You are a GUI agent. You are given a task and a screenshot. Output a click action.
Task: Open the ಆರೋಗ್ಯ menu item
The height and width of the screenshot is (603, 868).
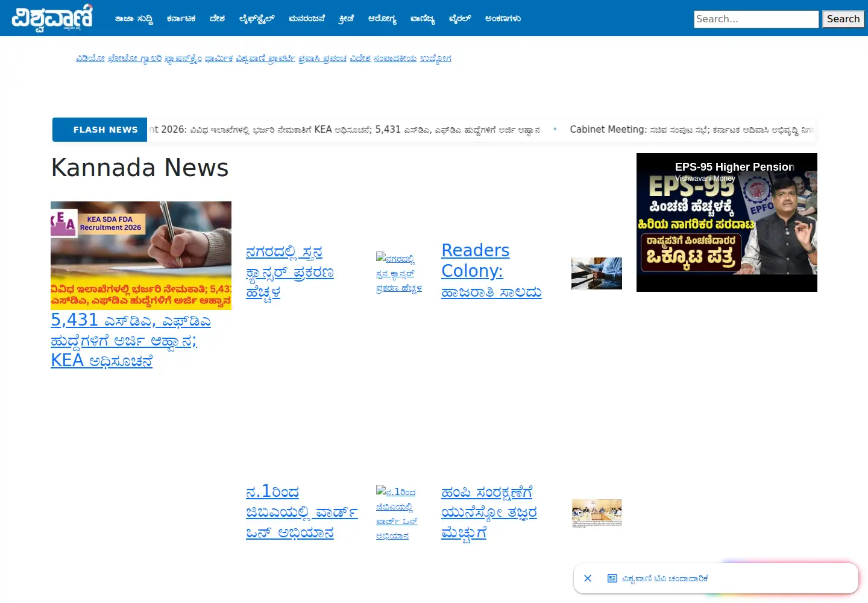[x=382, y=19]
